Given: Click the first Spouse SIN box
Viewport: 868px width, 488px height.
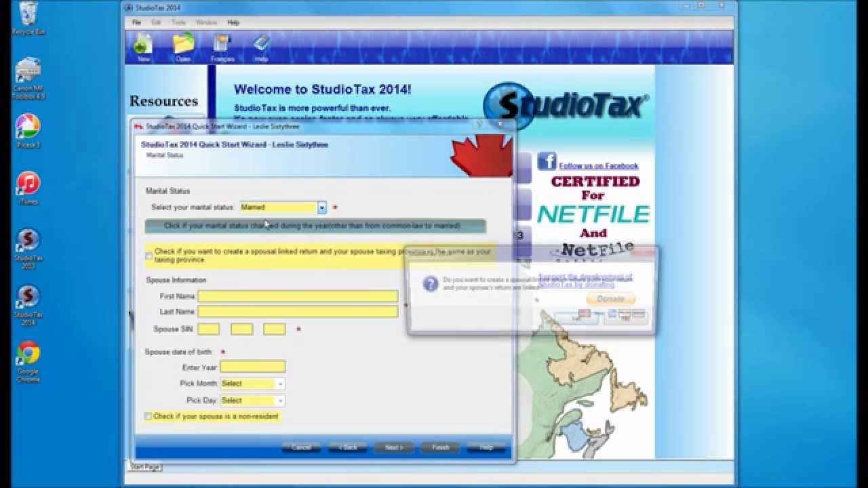Looking at the screenshot, I should coord(209,329).
